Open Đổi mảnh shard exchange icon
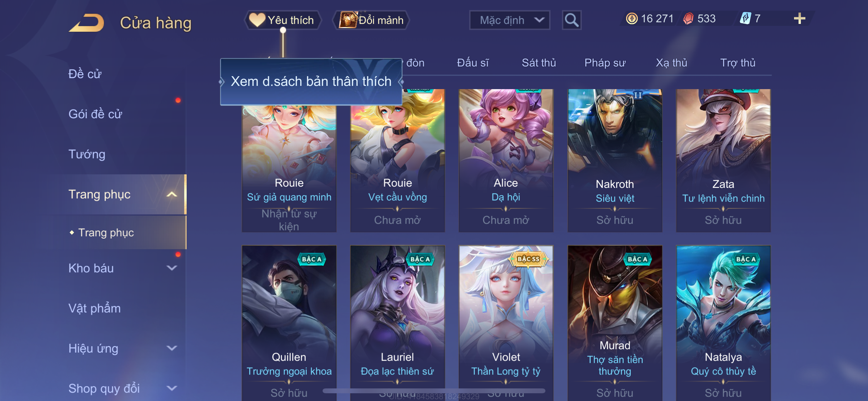 348,20
